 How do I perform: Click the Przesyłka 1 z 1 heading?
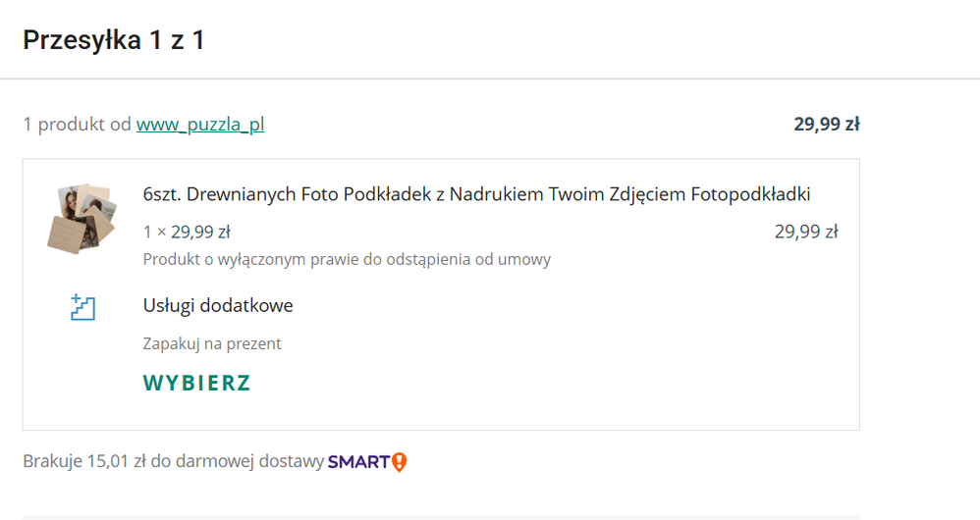click(114, 41)
